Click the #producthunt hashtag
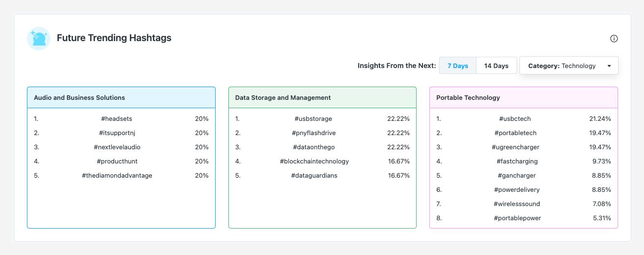Image resolution: width=644 pixels, height=255 pixels. [117, 161]
